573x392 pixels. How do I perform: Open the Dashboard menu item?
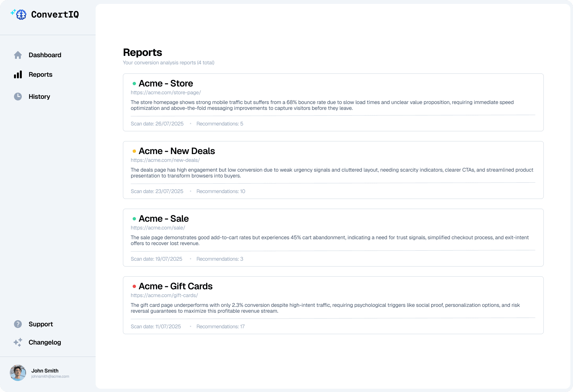(45, 55)
